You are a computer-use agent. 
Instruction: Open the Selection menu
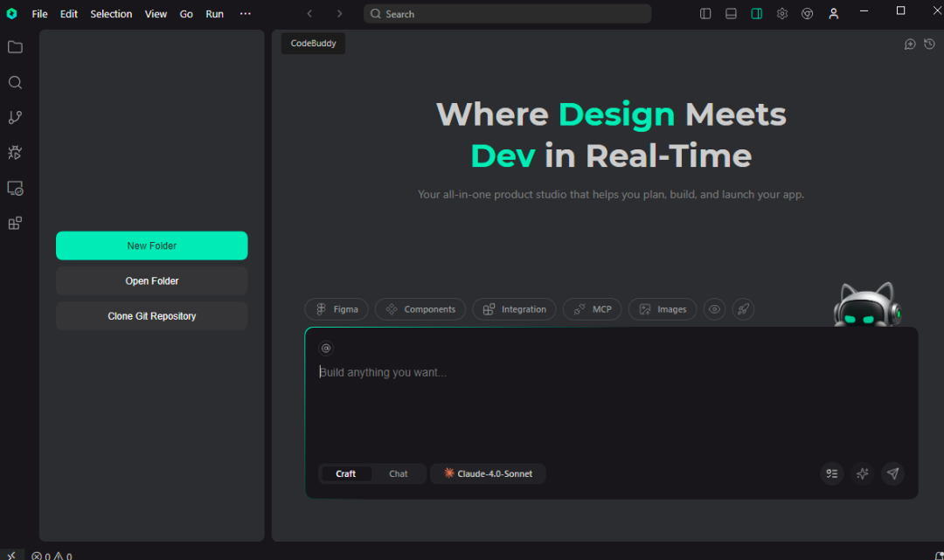click(111, 14)
